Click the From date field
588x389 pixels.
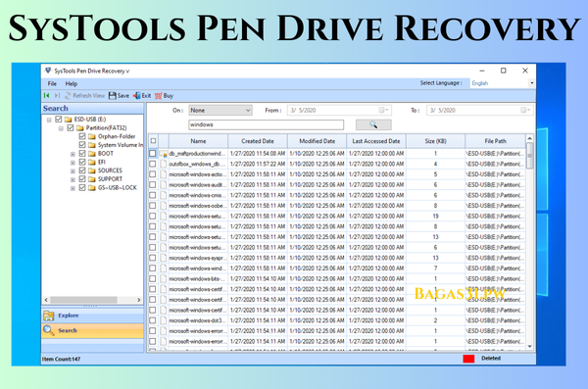click(x=339, y=110)
